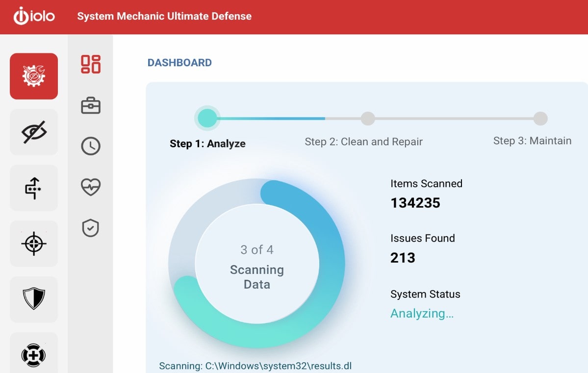Open the password manager signpost module
Image resolution: width=588 pixels, height=373 pixels.
[x=34, y=188]
